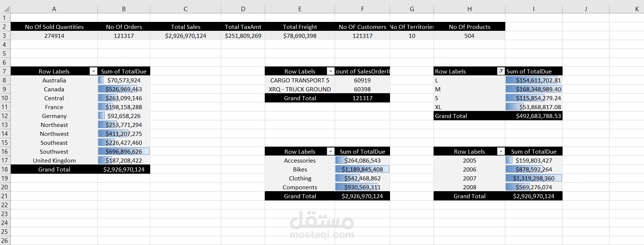Open the year Row Labels filter dropdown

click(x=501, y=151)
